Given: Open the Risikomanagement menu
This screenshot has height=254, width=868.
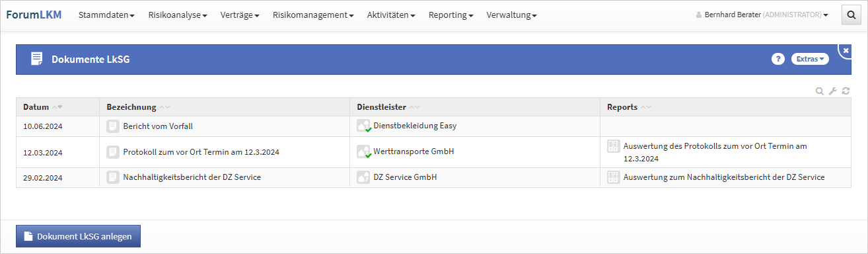Looking at the screenshot, I should (x=313, y=15).
